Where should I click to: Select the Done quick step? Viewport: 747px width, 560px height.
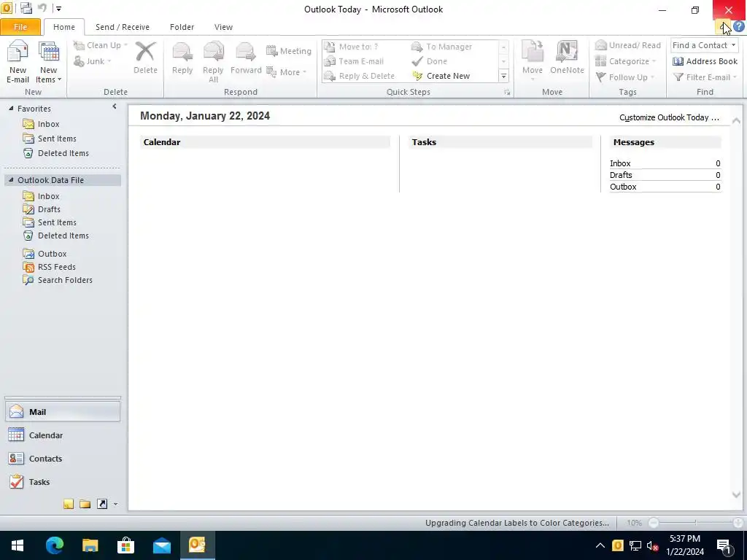tap(429, 61)
